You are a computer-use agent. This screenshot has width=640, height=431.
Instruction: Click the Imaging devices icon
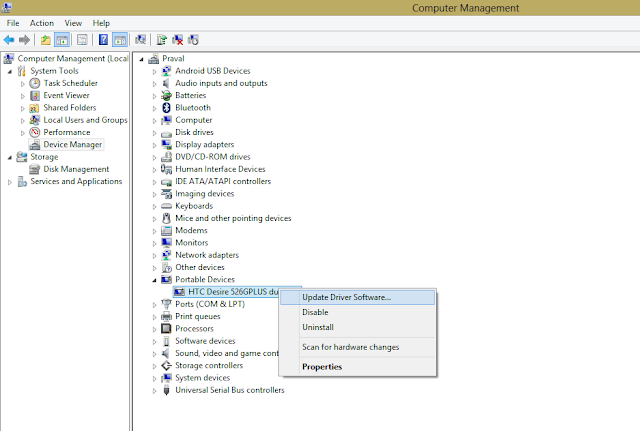pos(166,193)
